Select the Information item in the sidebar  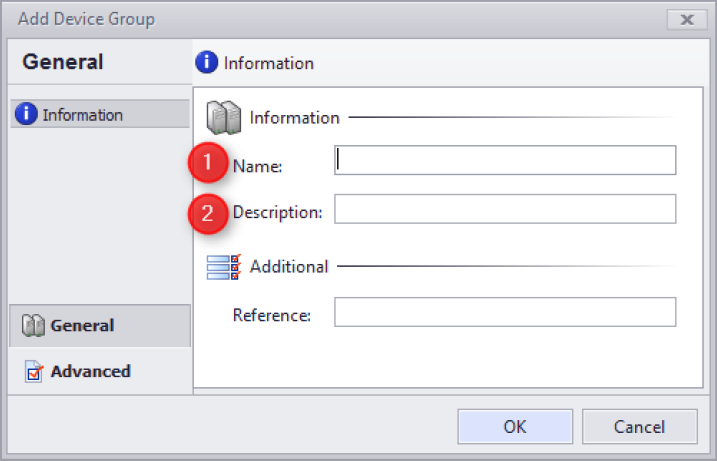click(x=82, y=115)
